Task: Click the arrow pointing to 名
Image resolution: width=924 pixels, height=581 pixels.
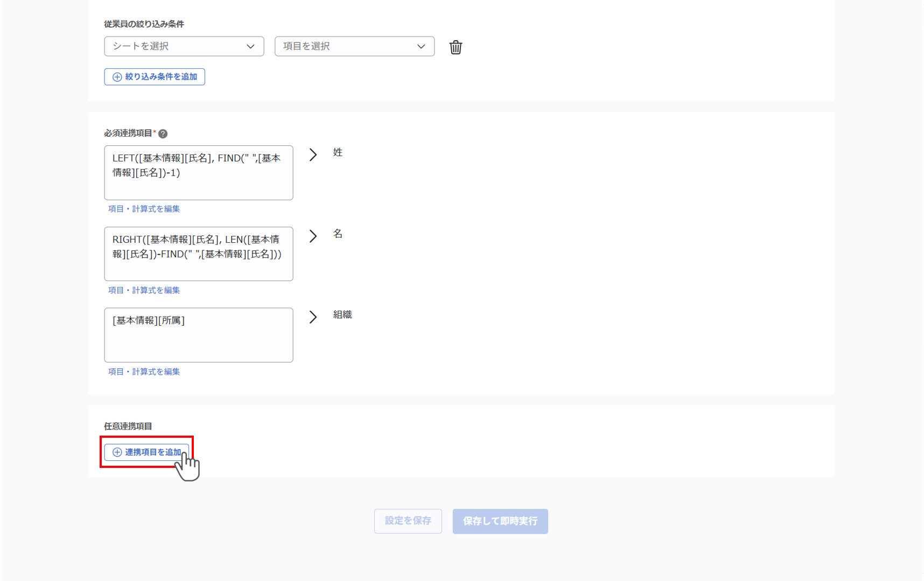Action: pos(313,236)
